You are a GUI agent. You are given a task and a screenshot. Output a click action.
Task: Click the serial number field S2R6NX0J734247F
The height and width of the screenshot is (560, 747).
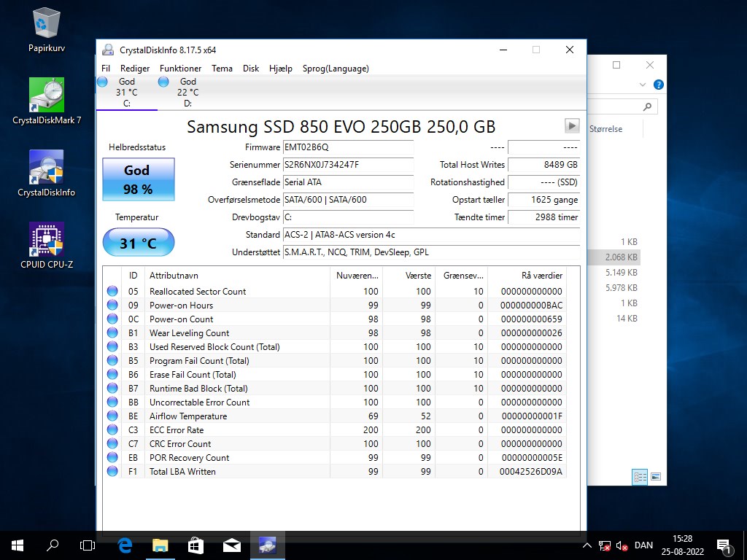point(348,165)
